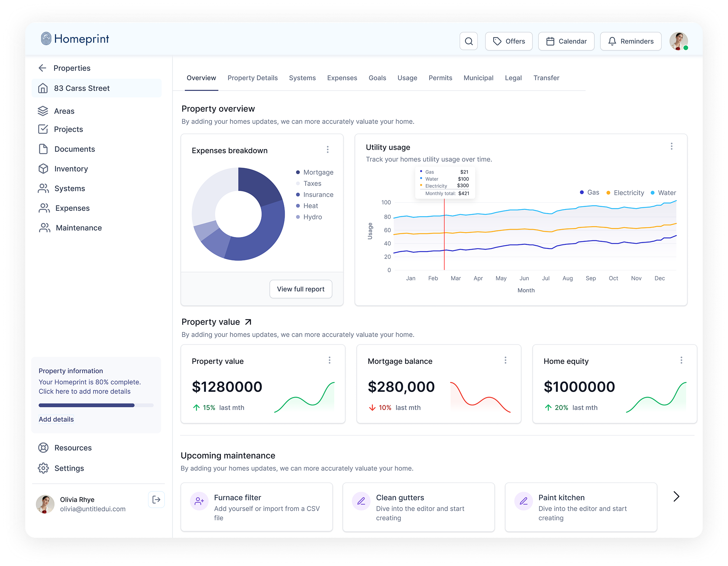728x566 pixels.
Task: Open the options menu on Expenses breakdown card
Action: (x=328, y=149)
